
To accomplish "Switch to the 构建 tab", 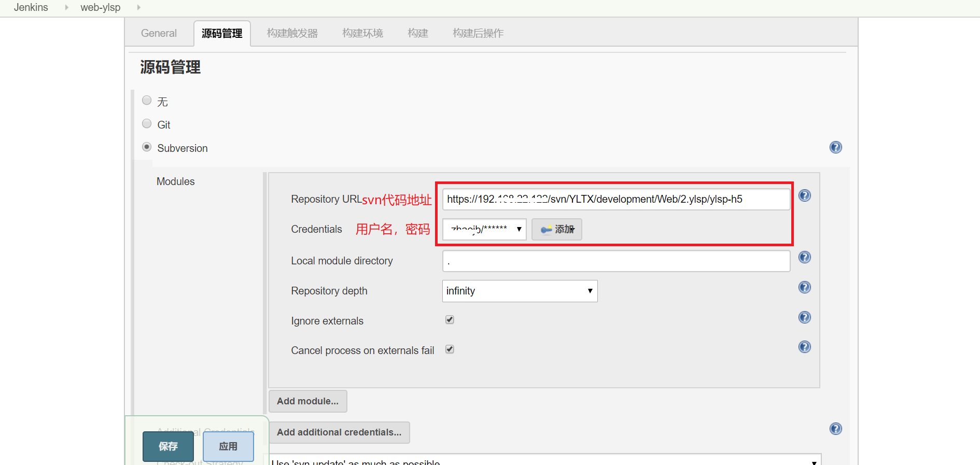I will pyautogui.click(x=418, y=33).
